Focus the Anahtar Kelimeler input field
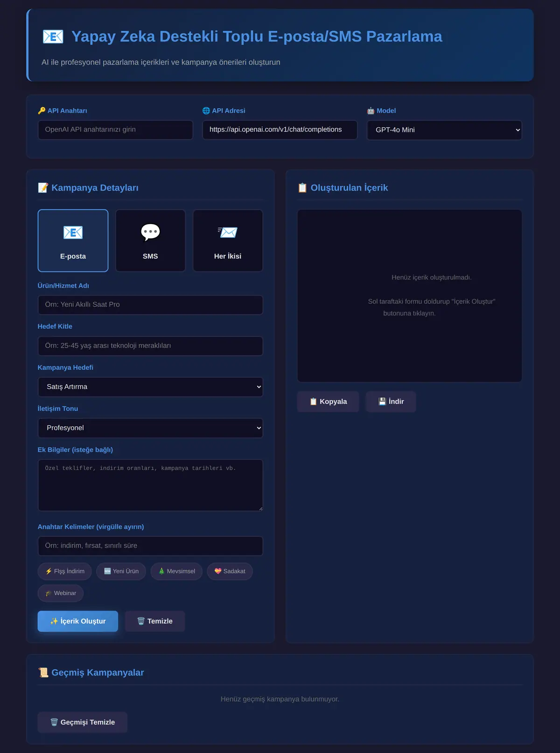The height and width of the screenshot is (753, 560). [x=150, y=546]
